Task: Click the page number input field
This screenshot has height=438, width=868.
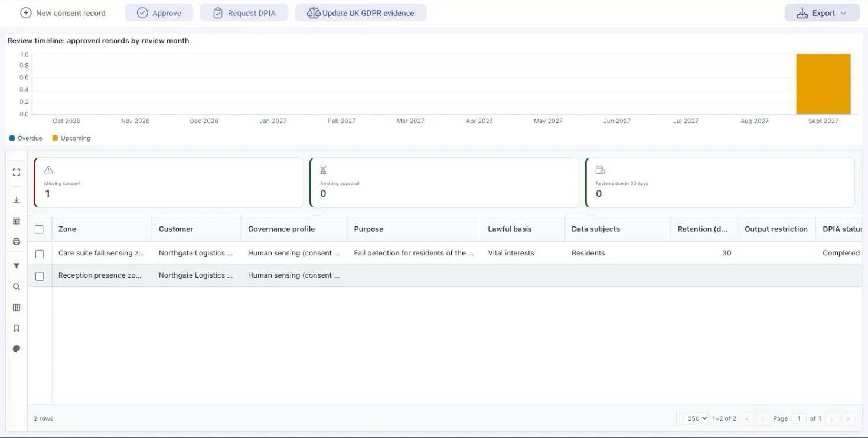Action: [x=798, y=418]
